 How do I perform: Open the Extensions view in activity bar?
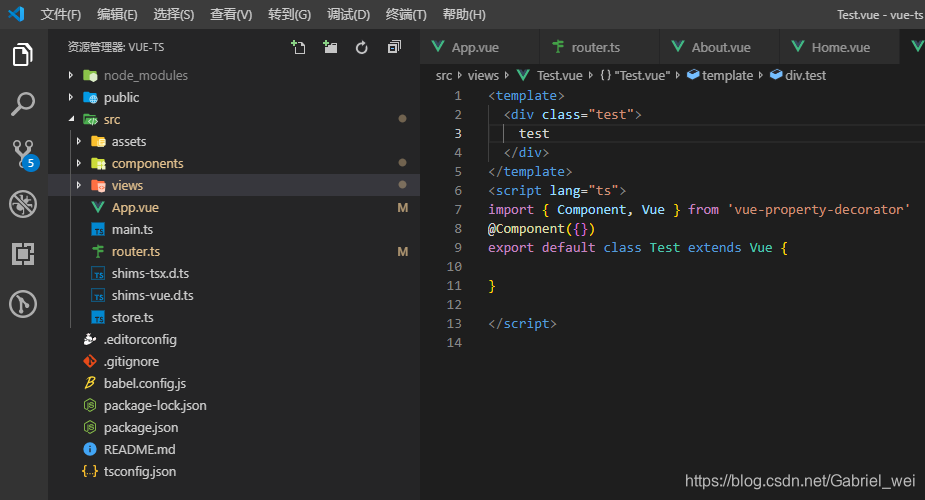tap(23, 254)
